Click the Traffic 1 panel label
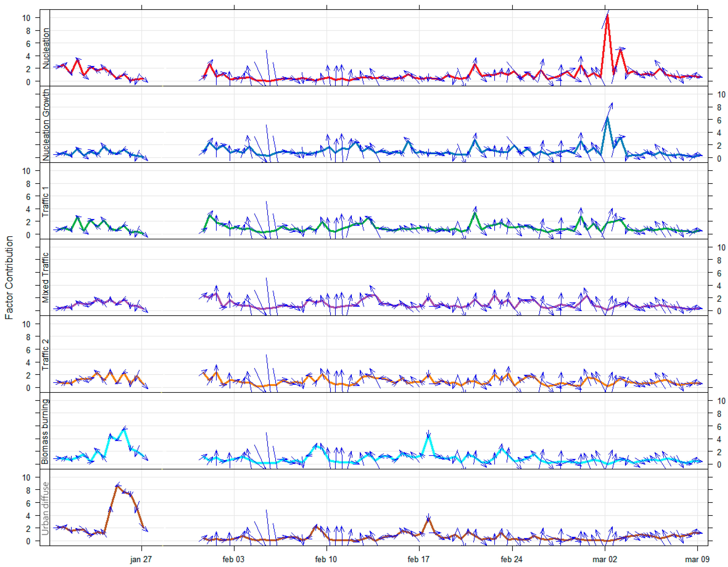The image size is (728, 567). point(45,201)
